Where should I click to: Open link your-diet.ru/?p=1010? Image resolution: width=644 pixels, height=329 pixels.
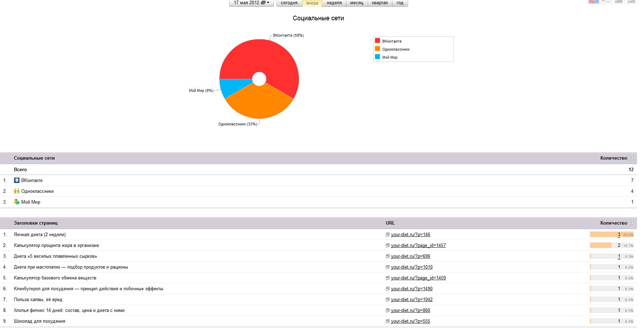pyautogui.click(x=412, y=267)
